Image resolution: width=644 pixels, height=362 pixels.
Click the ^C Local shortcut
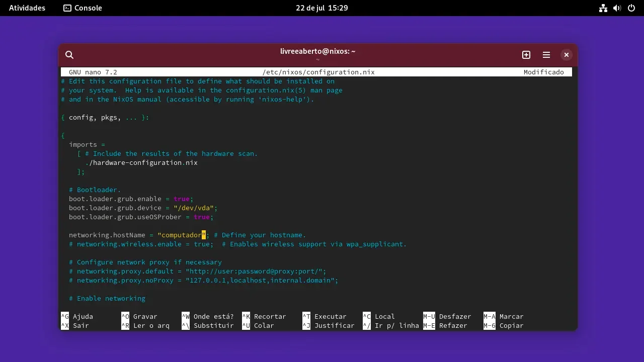pos(379,317)
